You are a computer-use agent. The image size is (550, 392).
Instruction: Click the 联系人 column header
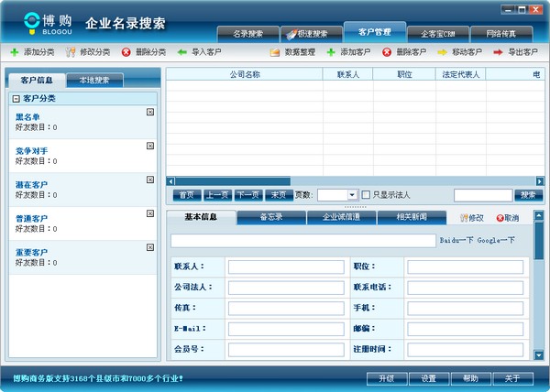348,74
